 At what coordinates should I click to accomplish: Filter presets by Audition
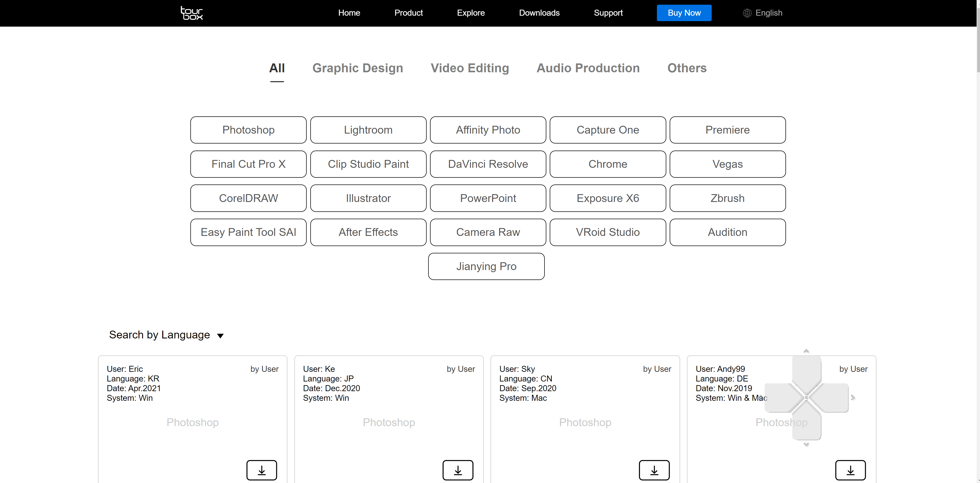point(728,232)
